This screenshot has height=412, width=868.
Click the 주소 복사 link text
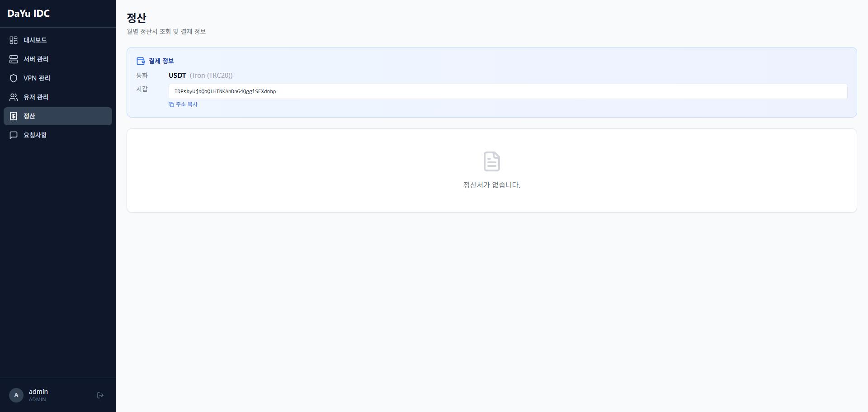tap(187, 104)
